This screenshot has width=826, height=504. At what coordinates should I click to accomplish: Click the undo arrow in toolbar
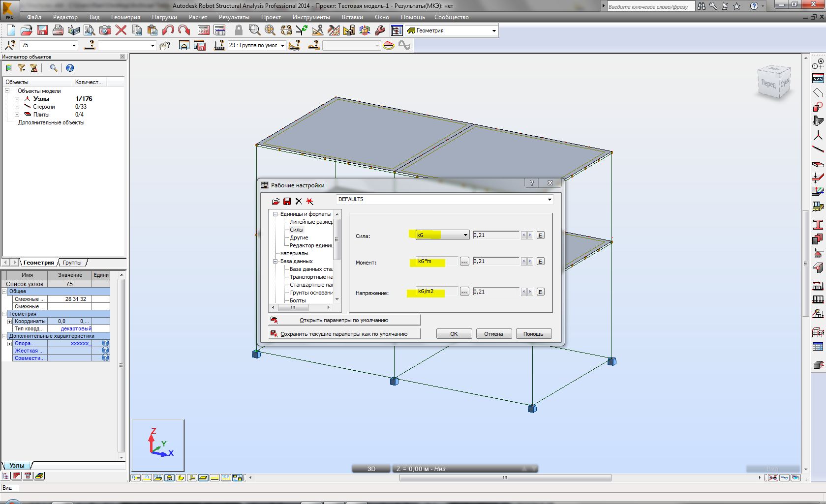(168, 30)
